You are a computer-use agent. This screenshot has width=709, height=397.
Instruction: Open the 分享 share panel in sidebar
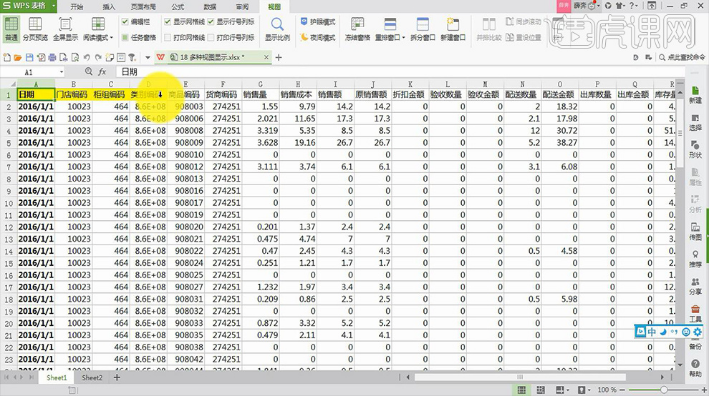(x=695, y=287)
